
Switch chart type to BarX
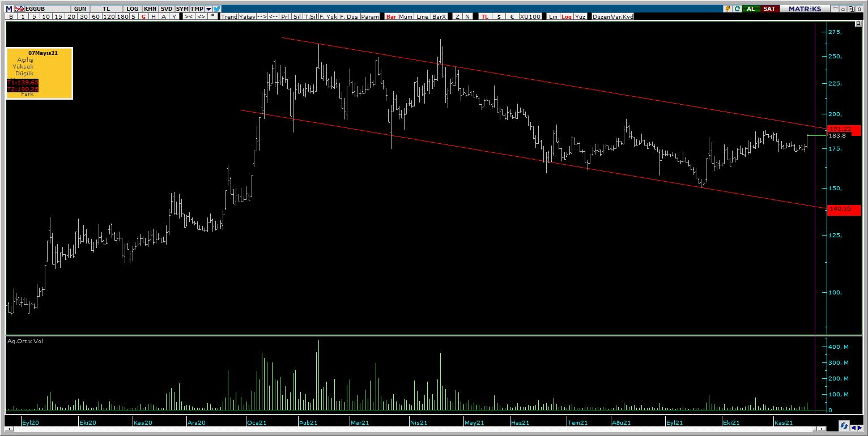click(439, 17)
